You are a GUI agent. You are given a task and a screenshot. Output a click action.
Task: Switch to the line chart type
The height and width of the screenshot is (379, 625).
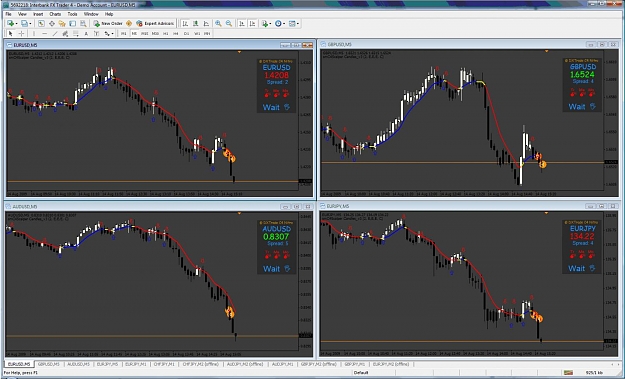(x=206, y=24)
